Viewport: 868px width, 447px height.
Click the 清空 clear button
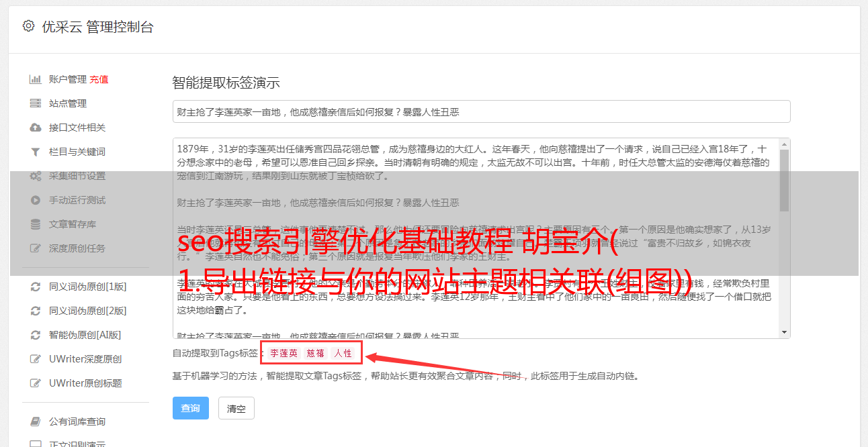[236, 408]
